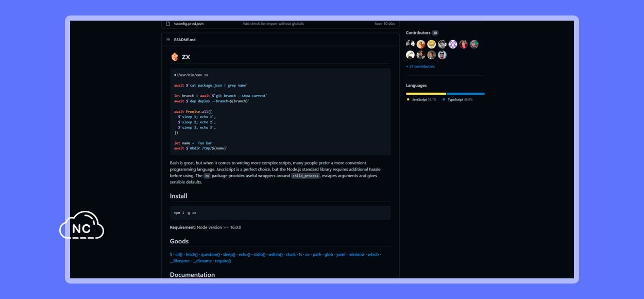Open the fetch() link under Goods
The width and height of the screenshot is (644, 299).
tap(192, 254)
